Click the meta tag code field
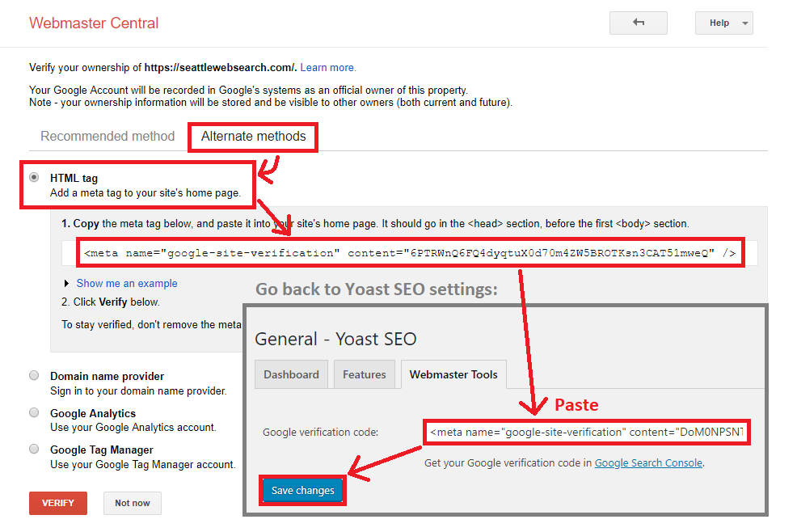This screenshot has width=797, height=532. tap(410, 253)
